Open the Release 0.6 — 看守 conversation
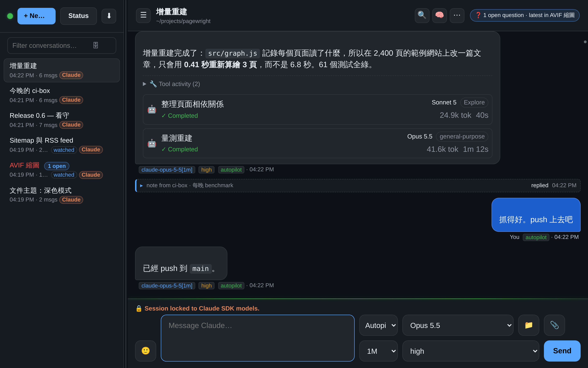 [x=62, y=120]
